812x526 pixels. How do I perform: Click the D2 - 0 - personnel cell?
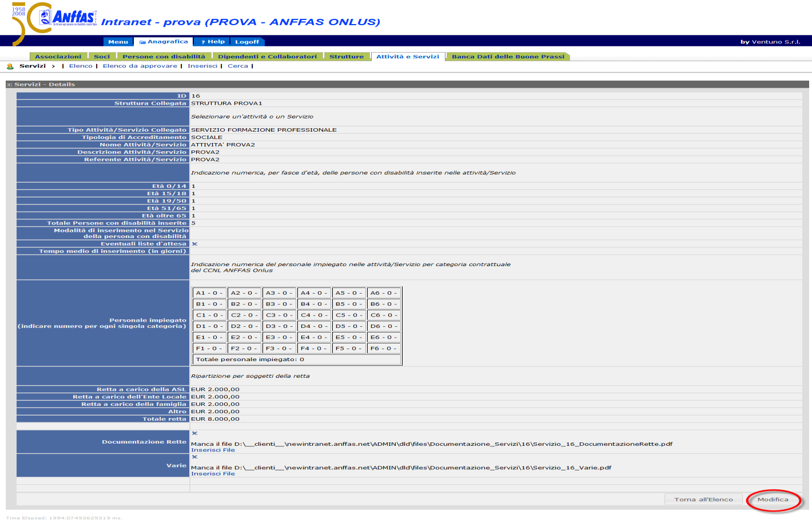click(244, 326)
